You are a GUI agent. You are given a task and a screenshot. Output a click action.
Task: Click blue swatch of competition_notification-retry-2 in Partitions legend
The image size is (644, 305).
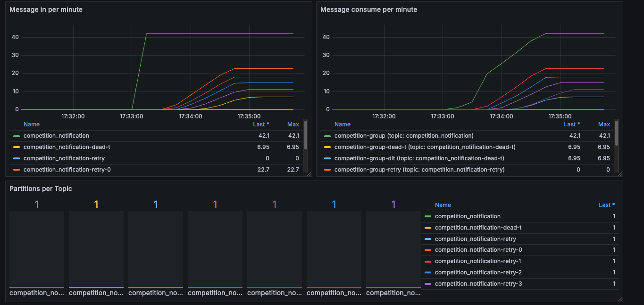point(428,272)
